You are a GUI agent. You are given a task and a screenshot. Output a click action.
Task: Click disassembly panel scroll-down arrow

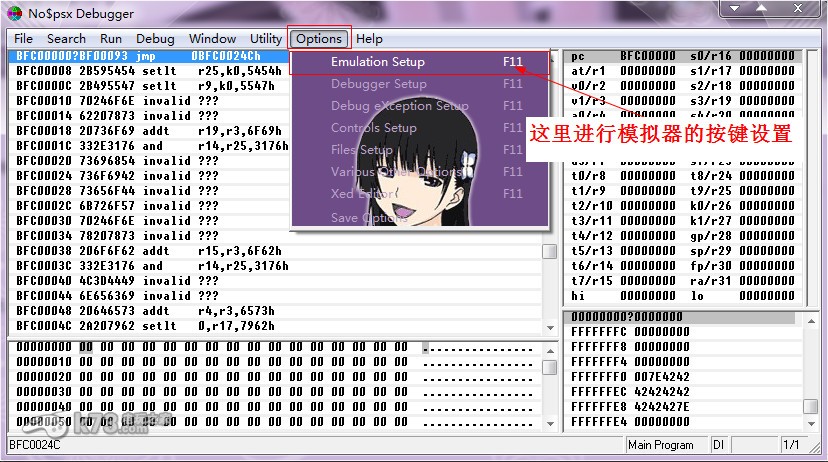point(549,328)
